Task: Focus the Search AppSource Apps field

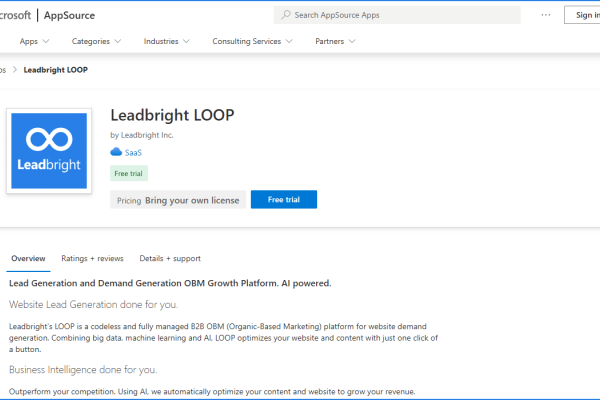Action: click(397, 15)
